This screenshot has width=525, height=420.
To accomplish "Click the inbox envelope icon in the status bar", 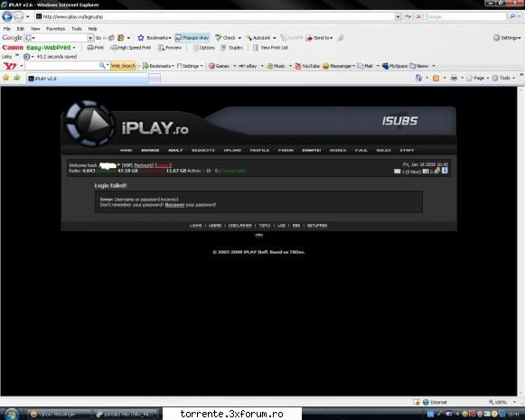I will tap(397, 172).
